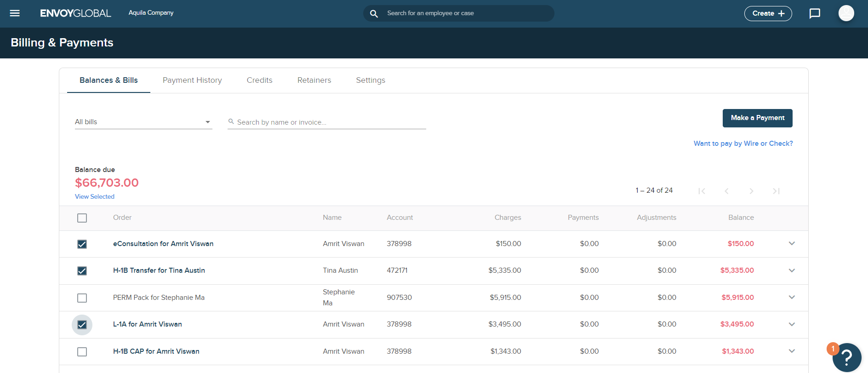Click the global search magnifier icon

tap(374, 14)
